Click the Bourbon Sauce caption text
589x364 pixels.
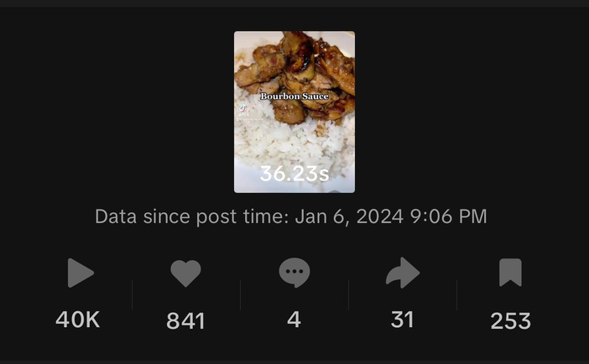(x=294, y=96)
